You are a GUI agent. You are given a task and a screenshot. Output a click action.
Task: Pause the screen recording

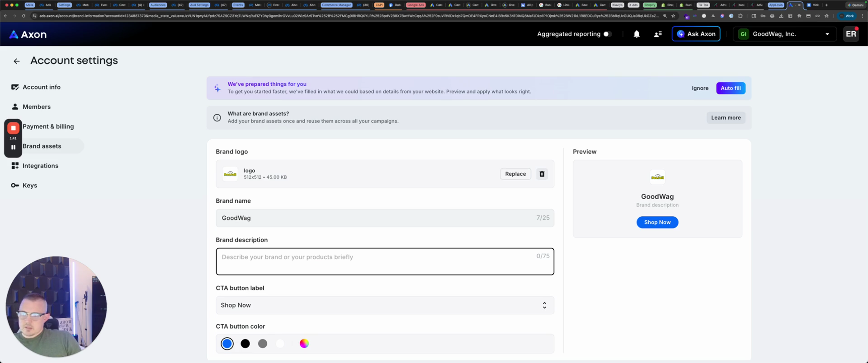click(13, 147)
